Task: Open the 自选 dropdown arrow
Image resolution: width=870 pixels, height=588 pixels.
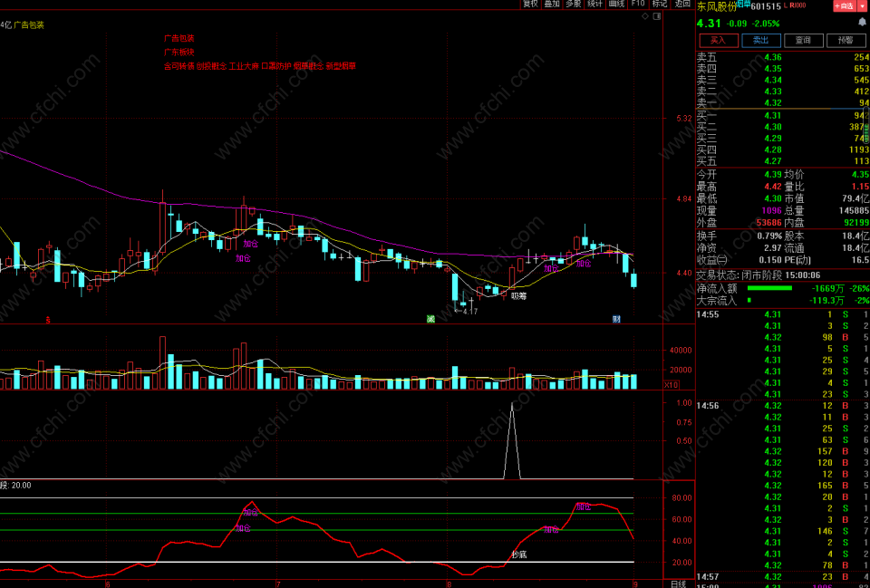Action: point(863,5)
